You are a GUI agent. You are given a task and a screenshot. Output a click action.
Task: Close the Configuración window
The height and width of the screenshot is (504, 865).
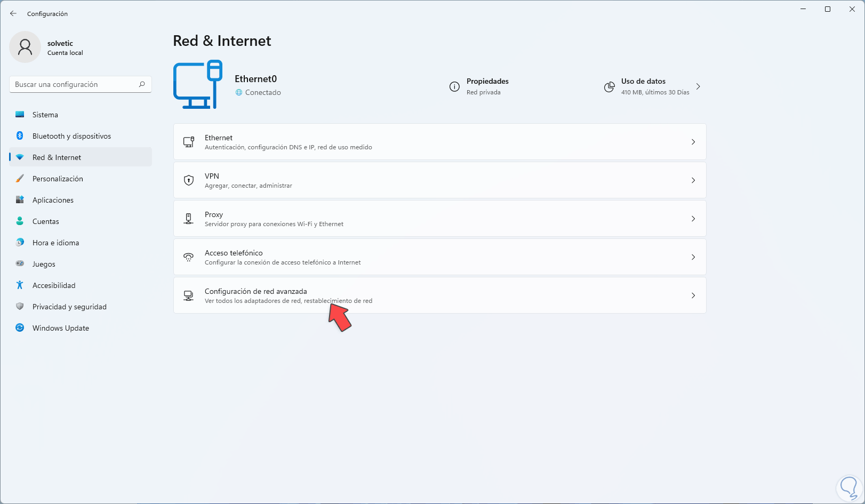tap(852, 9)
